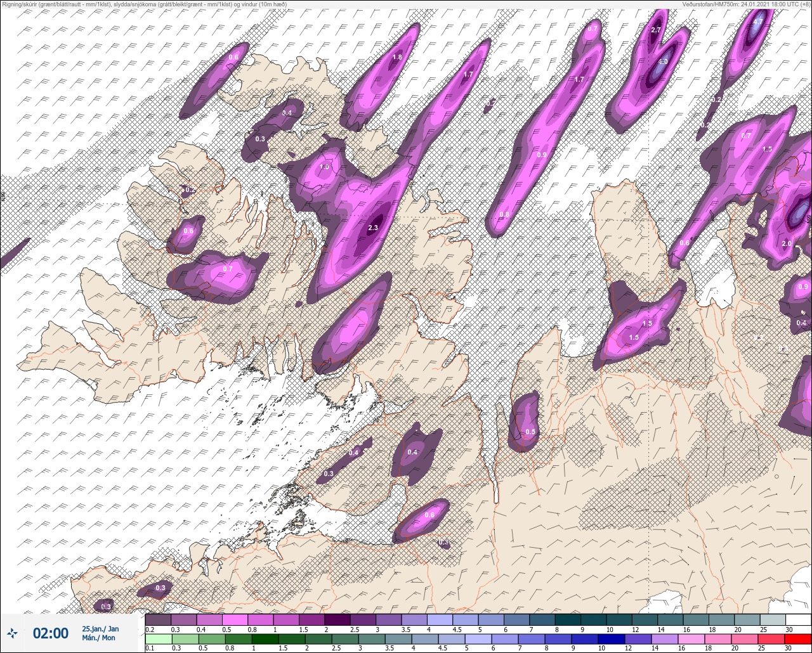This screenshot has height=653, width=812.
Task: Click the '25.jan./ Jan' date text
Action: pyautogui.click(x=100, y=628)
